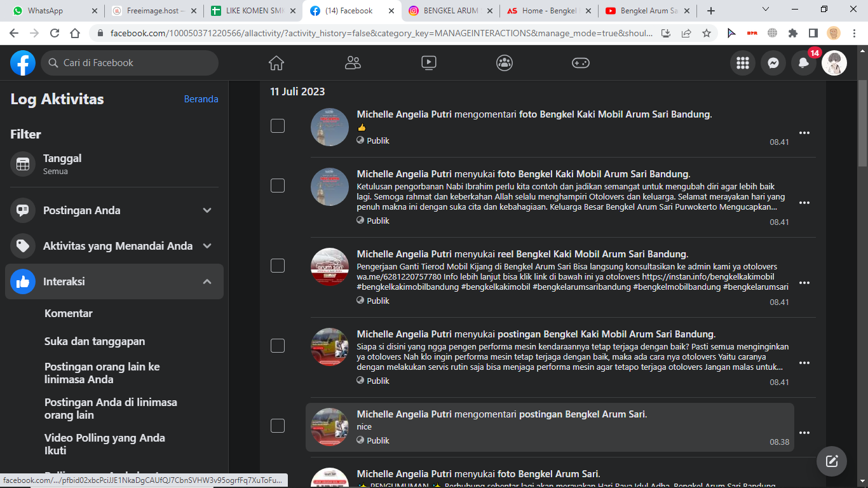
Task: Switch to the Home - Bengkel tab
Action: (549, 11)
